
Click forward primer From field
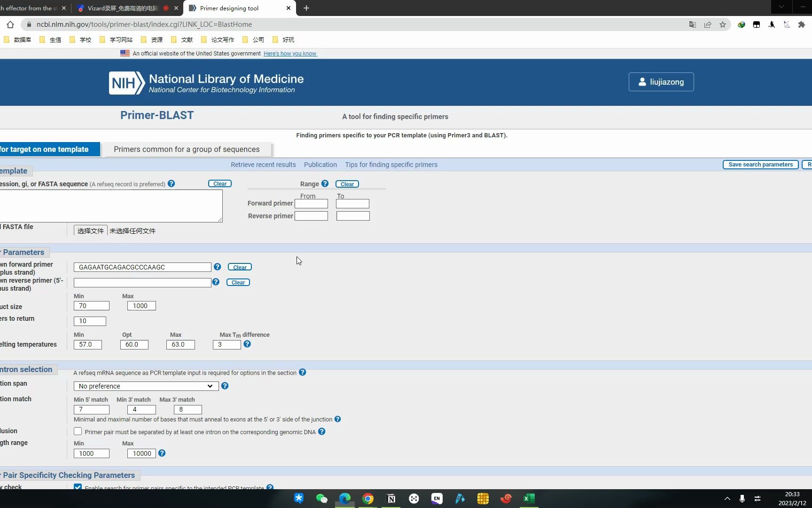tap(311, 204)
